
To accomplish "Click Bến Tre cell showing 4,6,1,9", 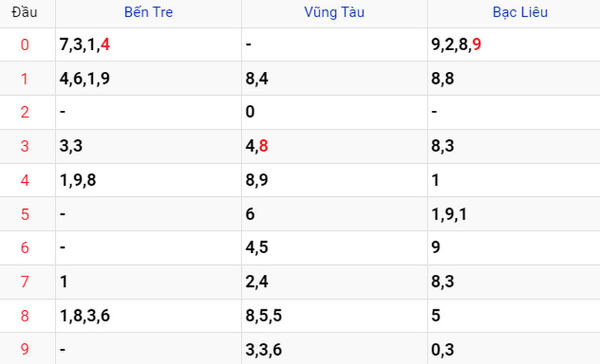I will (x=148, y=79).
